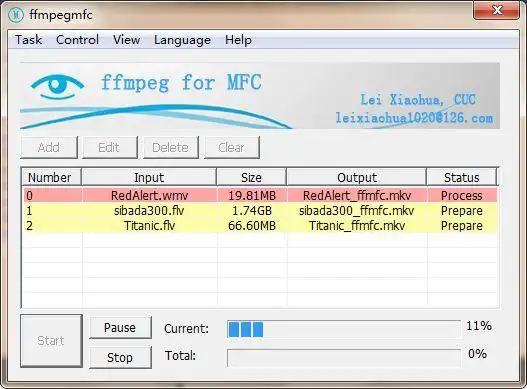527x389 pixels.
Task: Click the Current progress bar
Action: tap(344, 329)
